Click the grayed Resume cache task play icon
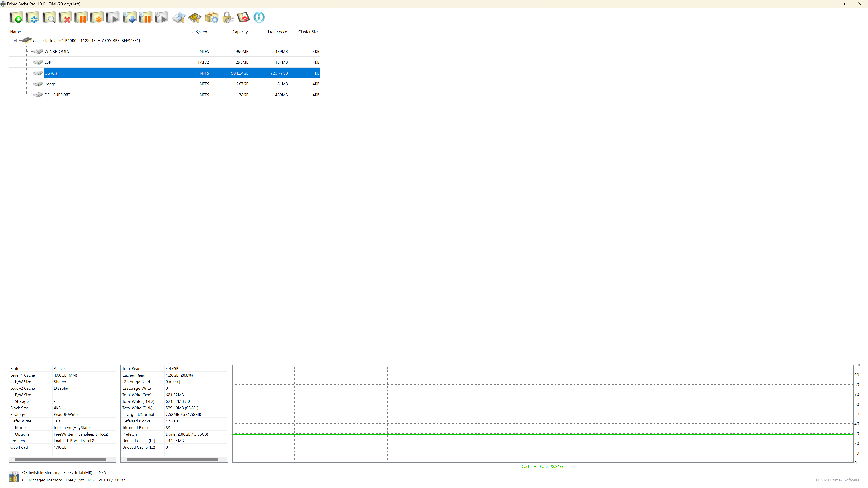This screenshot has height=488, width=868. (x=113, y=17)
